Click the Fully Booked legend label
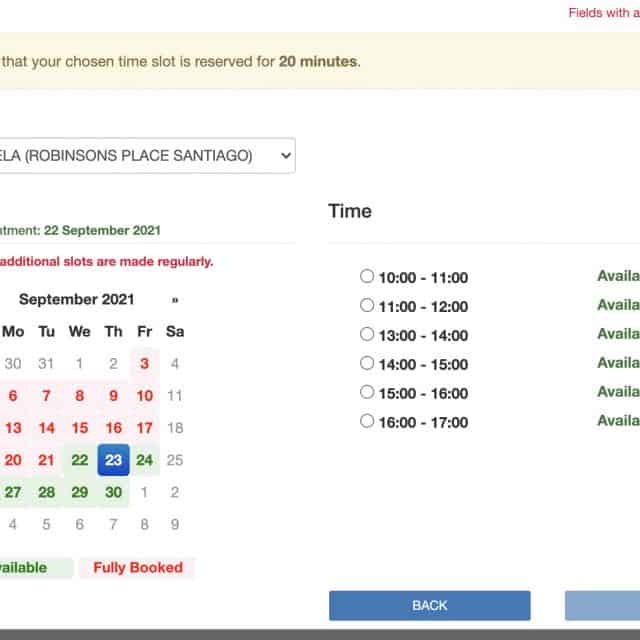Screen dimensions: 640x640 138,568
